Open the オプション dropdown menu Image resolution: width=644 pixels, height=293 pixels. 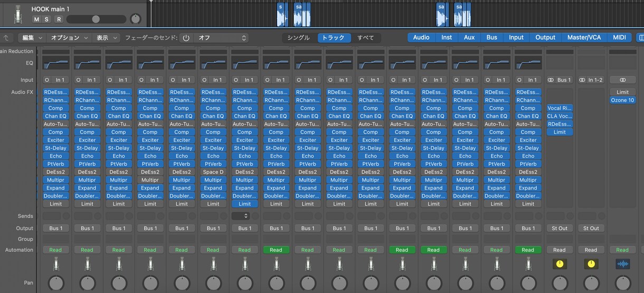69,38
